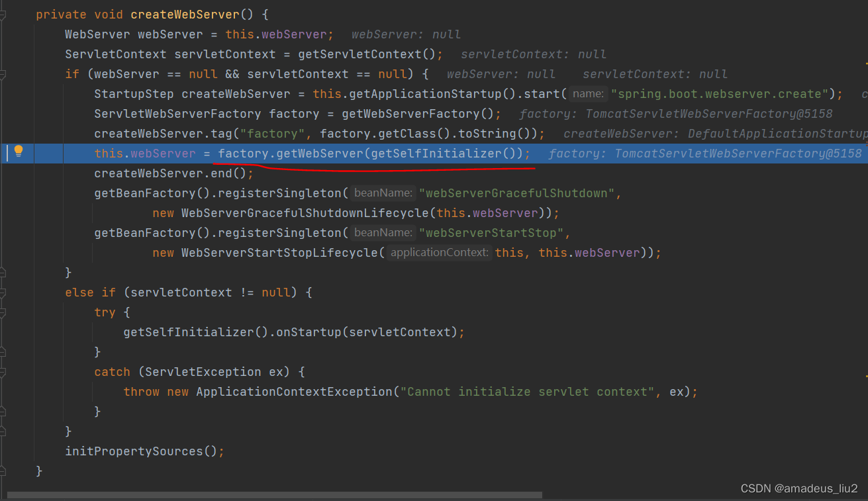Click the 'getWebServerFactory()' call

coord(418,114)
